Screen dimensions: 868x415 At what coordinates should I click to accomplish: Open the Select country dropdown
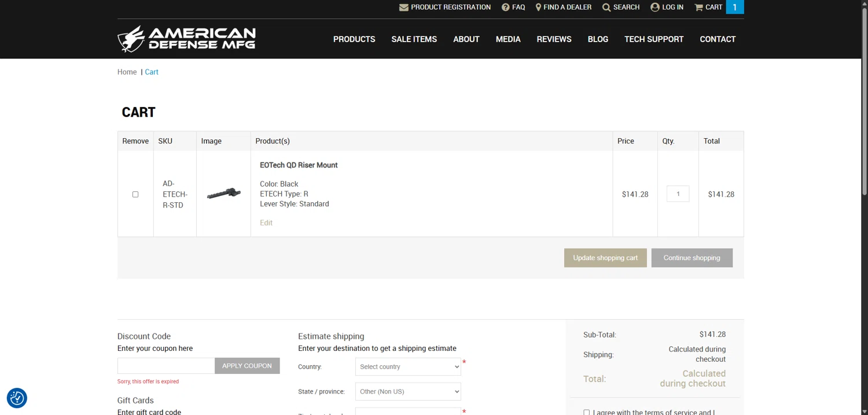click(x=408, y=366)
